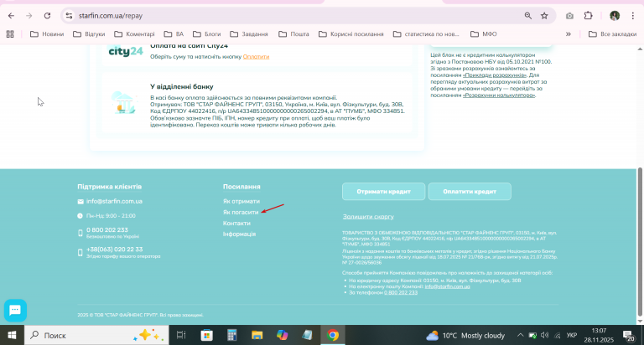
Task: Open the Завдання bookmarks folder
Action: pyautogui.click(x=249, y=34)
